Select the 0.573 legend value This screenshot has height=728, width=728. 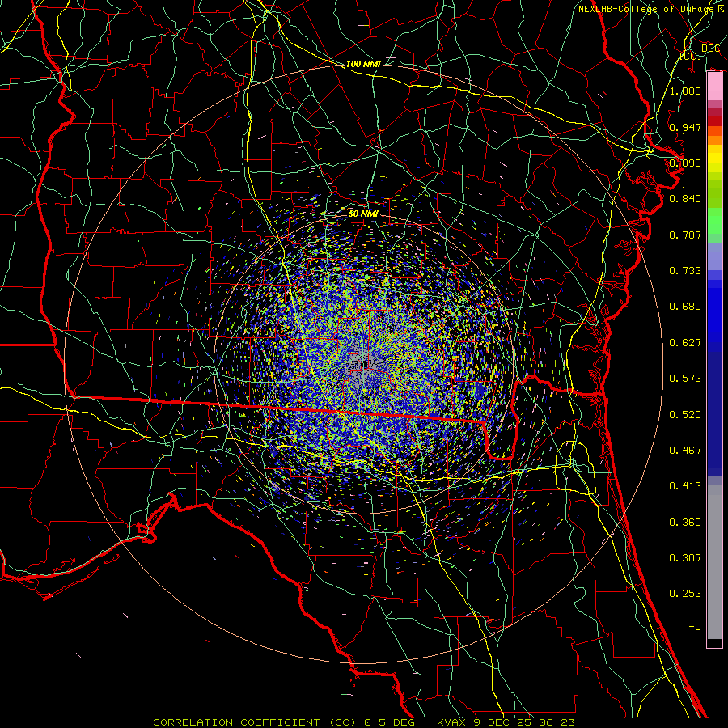685,379
